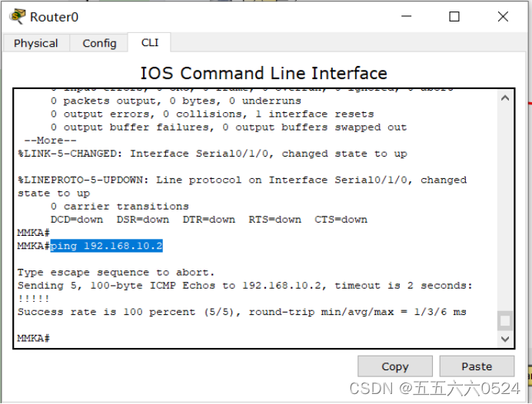Click the CLI scrollbar up arrow
This screenshot has width=532, height=404.
click(x=505, y=98)
